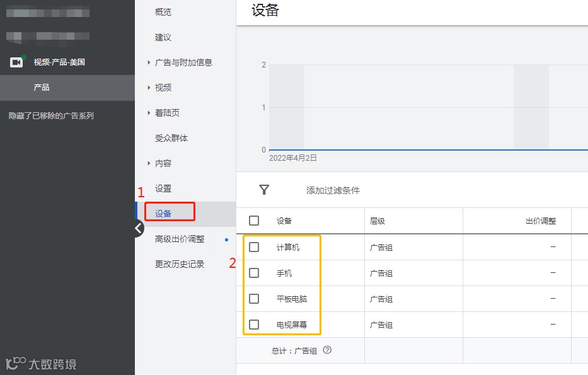Click the 计算机 device name

pyautogui.click(x=288, y=247)
